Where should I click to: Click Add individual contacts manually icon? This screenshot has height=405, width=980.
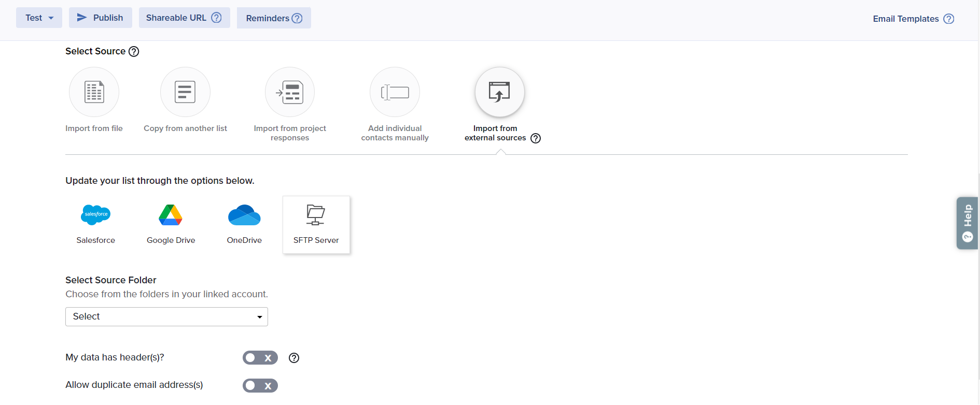(x=395, y=92)
